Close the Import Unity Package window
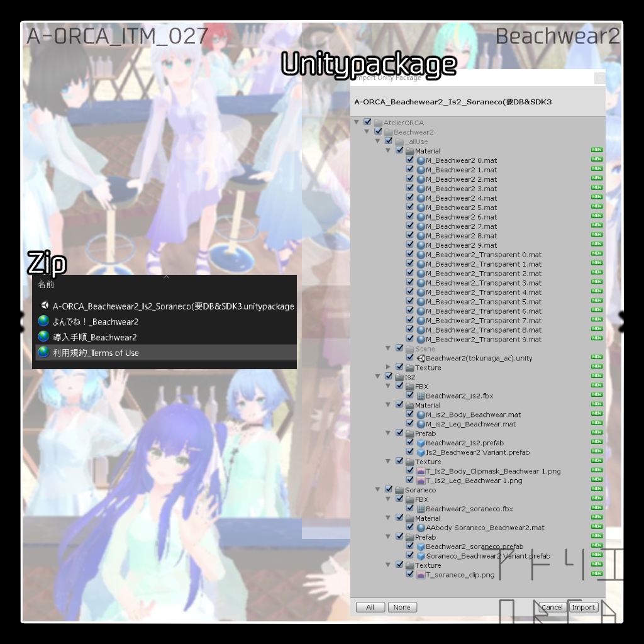Image resolution: width=644 pixels, height=644 pixels. tap(599, 78)
